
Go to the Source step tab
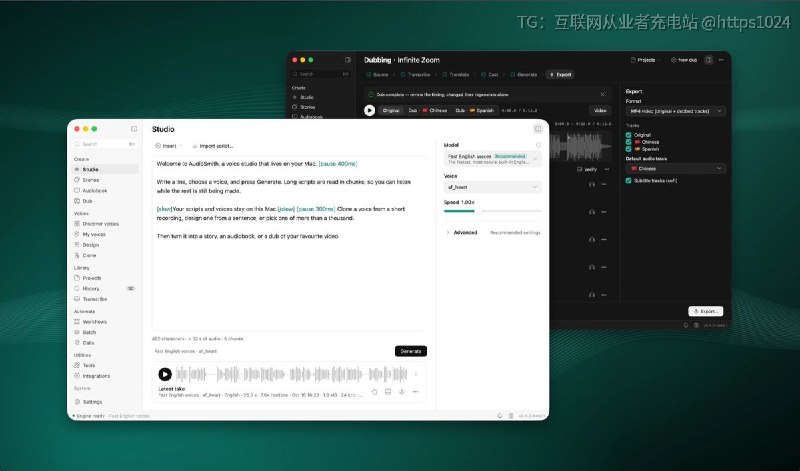tap(377, 75)
